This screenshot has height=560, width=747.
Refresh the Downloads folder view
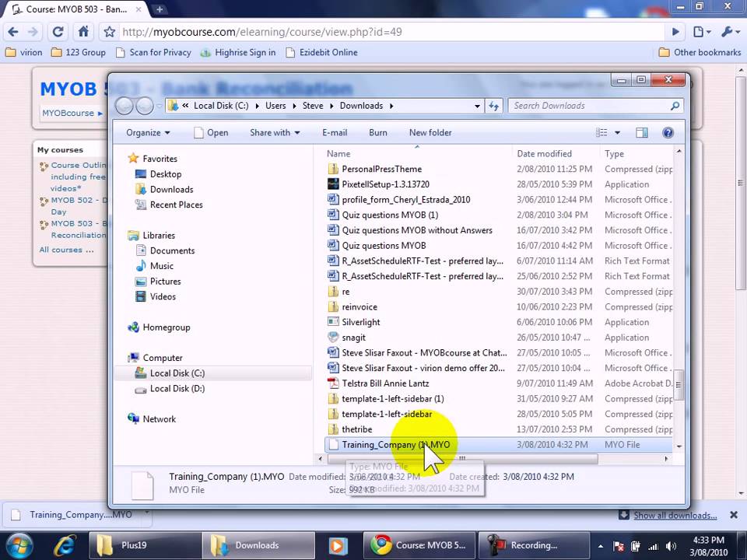(493, 106)
